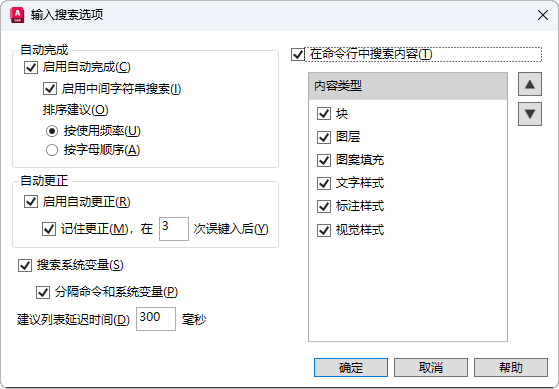Toggle 在命令行中搜索内容 checkbox
The height and width of the screenshot is (389, 559).
pos(298,55)
